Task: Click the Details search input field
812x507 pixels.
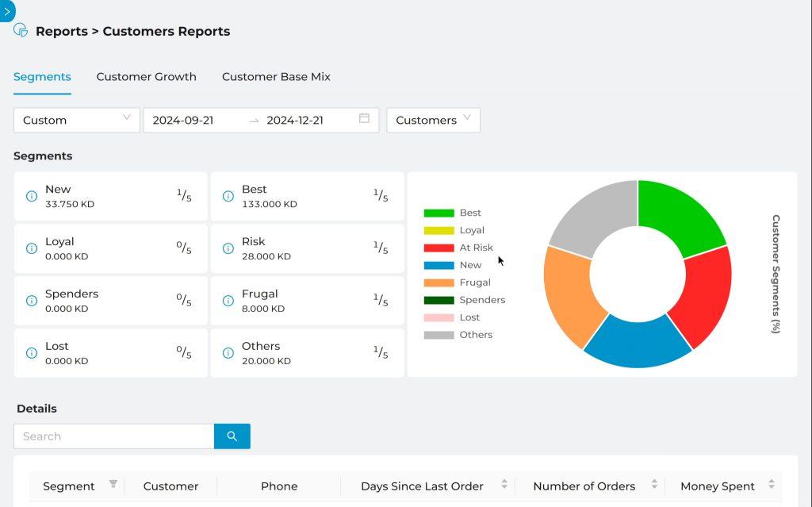Action: 114,436
